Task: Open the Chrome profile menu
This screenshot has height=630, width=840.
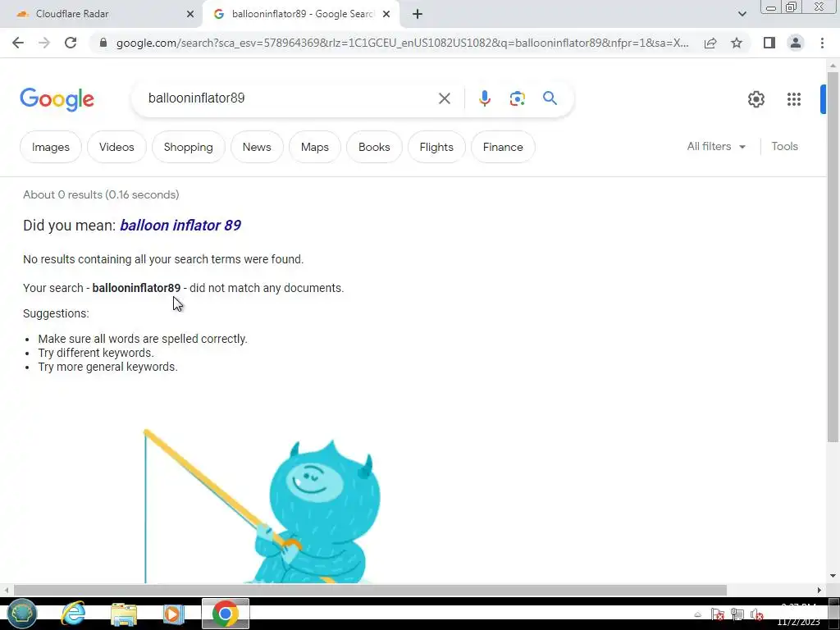Action: pos(796,43)
